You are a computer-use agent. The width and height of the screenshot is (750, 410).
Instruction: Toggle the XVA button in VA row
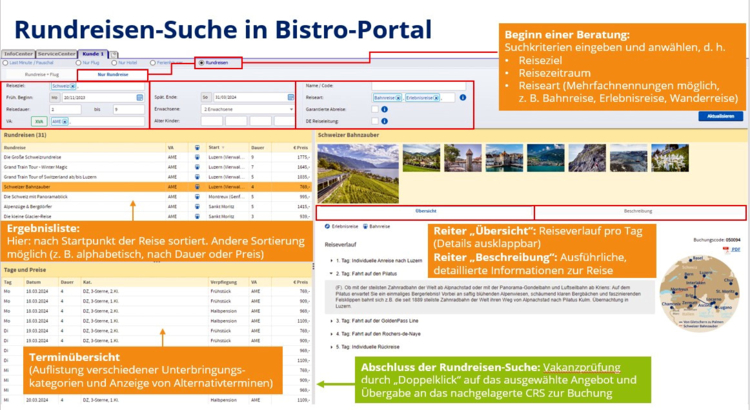[39, 122]
